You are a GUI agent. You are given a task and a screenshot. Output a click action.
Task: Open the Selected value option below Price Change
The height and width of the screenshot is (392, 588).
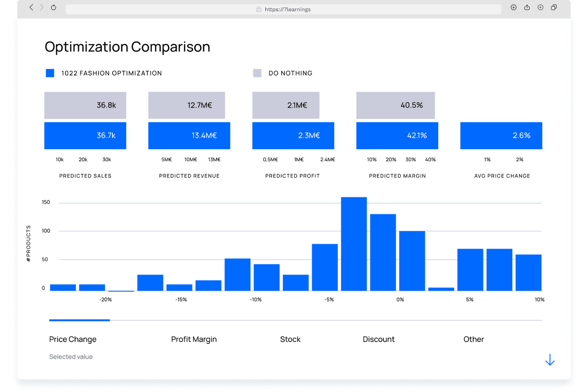click(71, 357)
